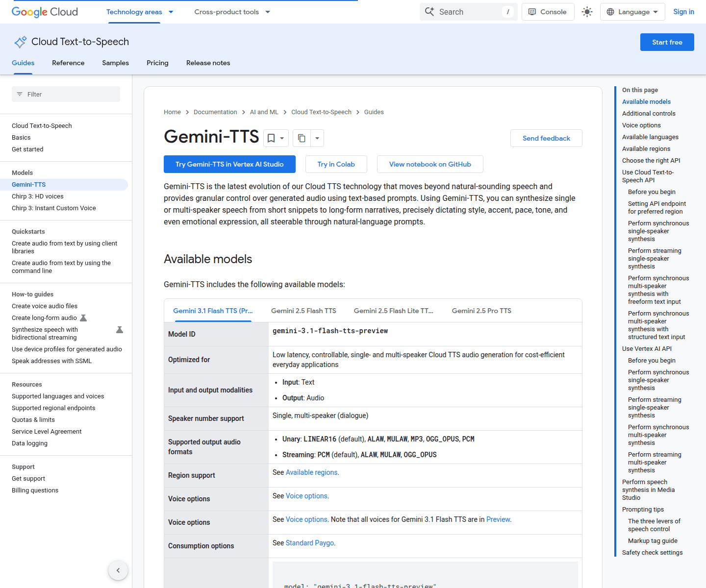706x588 pixels.
Task: Open Documentation breadcrumb link
Action: (x=215, y=112)
